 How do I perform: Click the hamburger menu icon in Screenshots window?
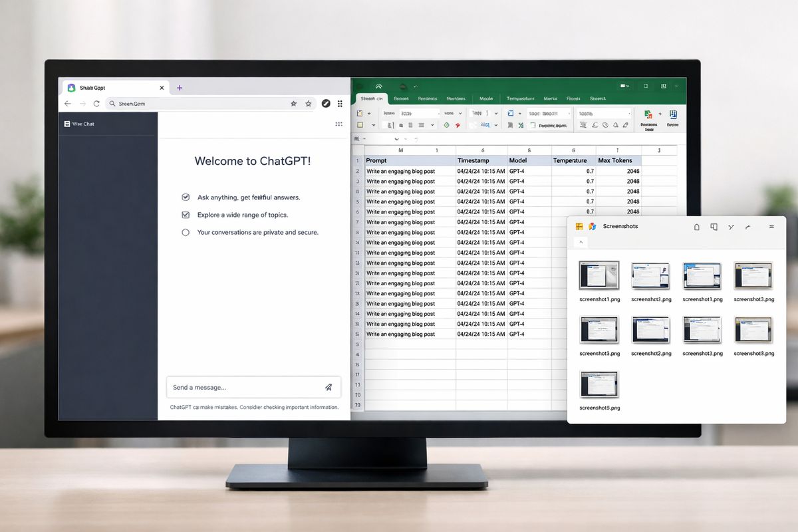771,227
